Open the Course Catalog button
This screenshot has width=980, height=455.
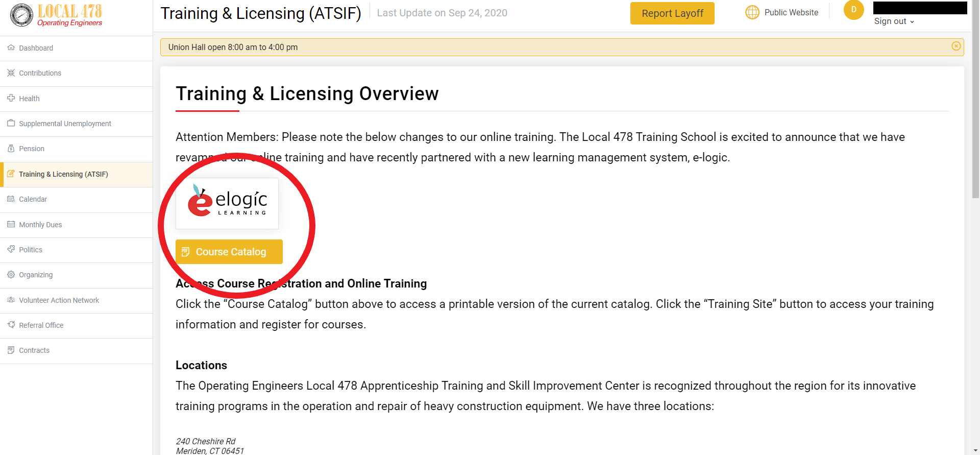click(x=229, y=252)
